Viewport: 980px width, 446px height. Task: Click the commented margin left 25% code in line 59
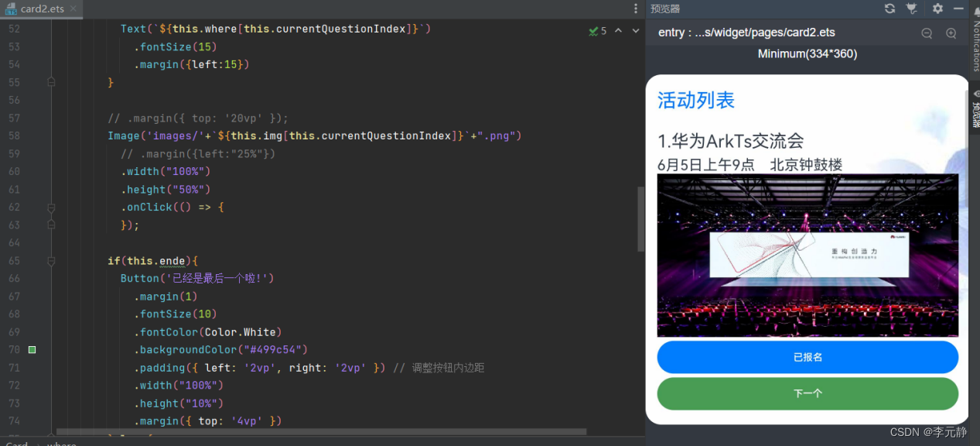tap(198, 154)
